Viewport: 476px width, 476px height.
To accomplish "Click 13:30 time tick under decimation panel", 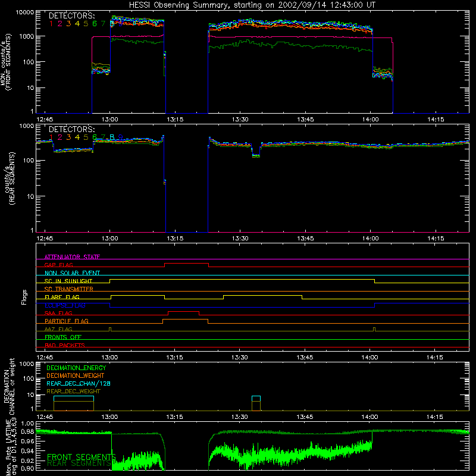I will (x=240, y=417).
